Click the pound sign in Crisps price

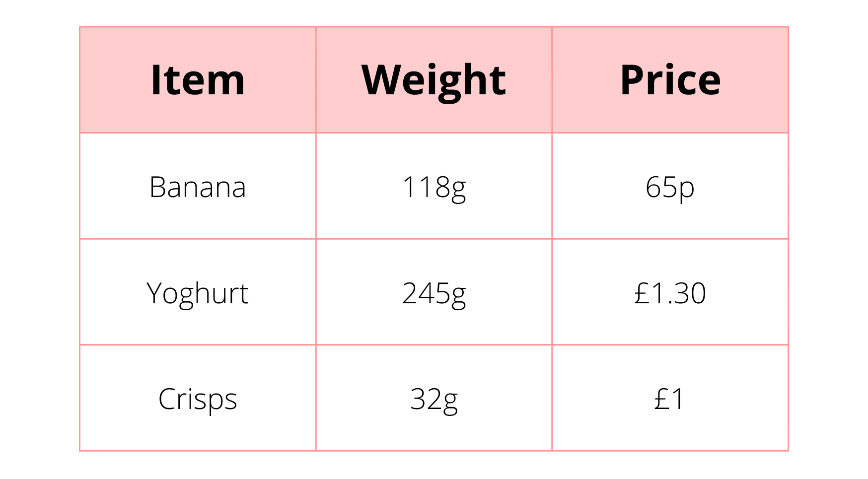[x=662, y=399]
